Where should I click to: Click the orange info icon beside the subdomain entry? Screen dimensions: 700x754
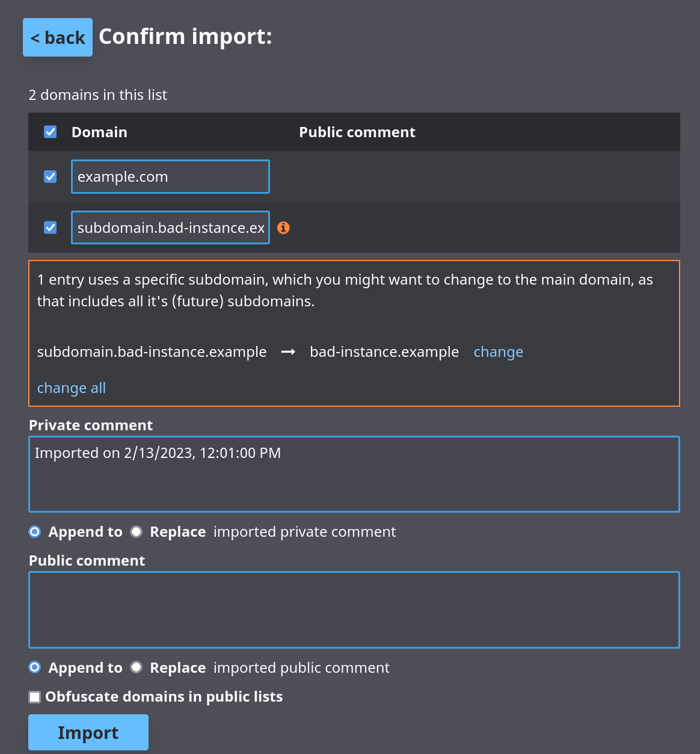point(283,227)
